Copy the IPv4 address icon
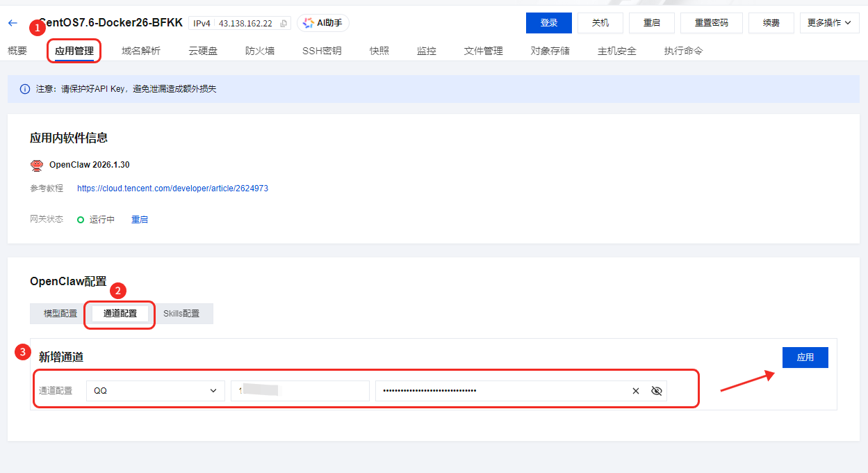 pyautogui.click(x=284, y=24)
